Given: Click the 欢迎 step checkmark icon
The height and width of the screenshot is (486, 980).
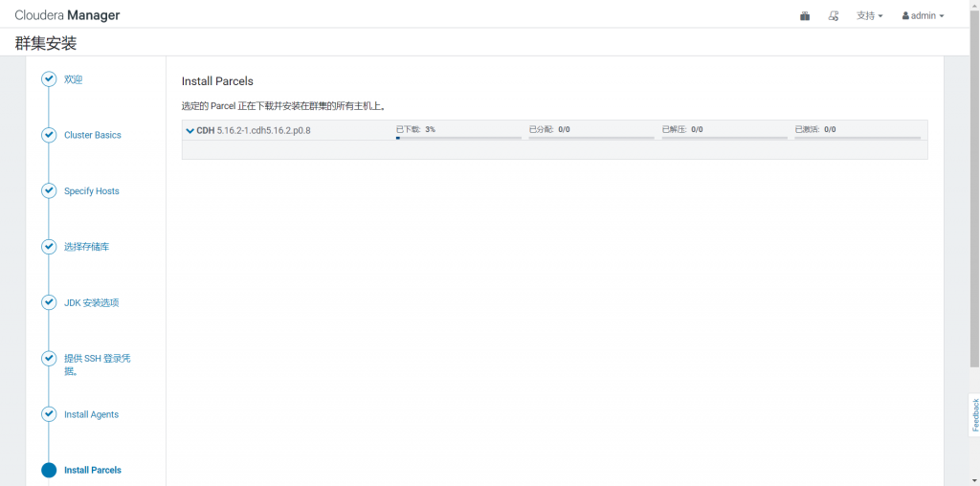Looking at the screenshot, I should click(49, 79).
